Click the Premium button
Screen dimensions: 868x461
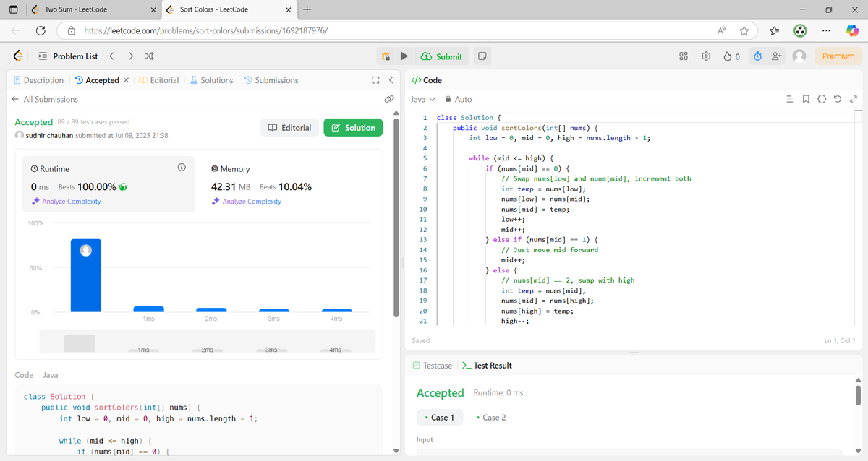(x=838, y=56)
